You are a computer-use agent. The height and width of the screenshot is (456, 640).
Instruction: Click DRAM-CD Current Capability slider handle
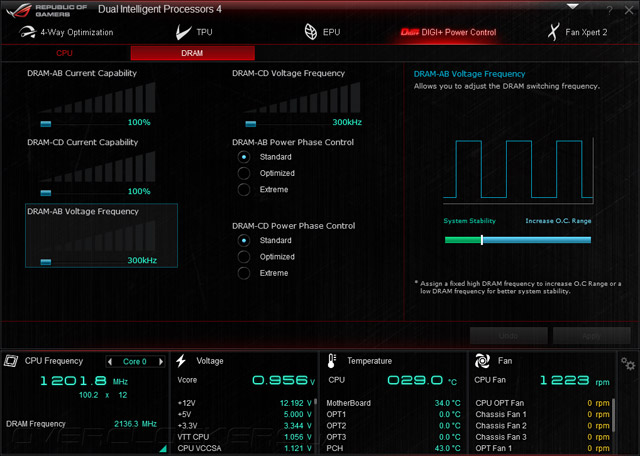[46, 193]
